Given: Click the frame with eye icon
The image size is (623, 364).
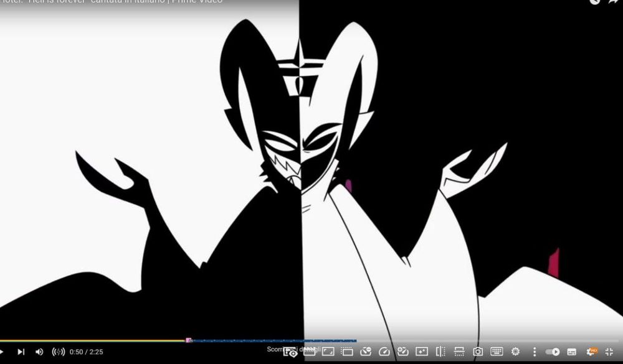Looking at the screenshot, I should pyautogui.click(x=290, y=352).
